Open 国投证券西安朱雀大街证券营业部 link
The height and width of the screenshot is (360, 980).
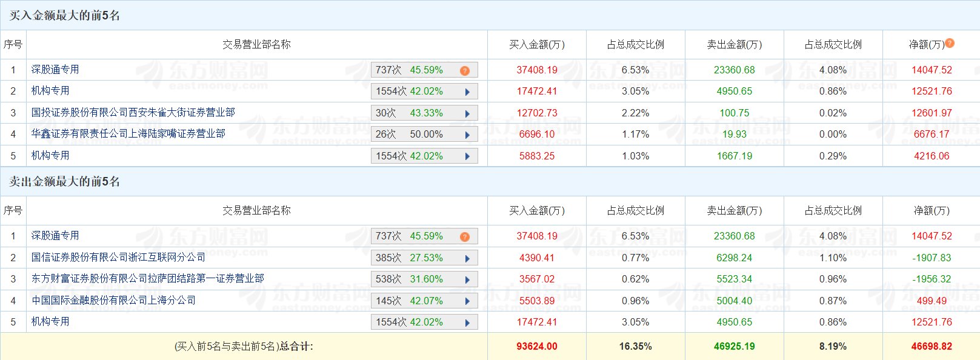pyautogui.click(x=133, y=113)
